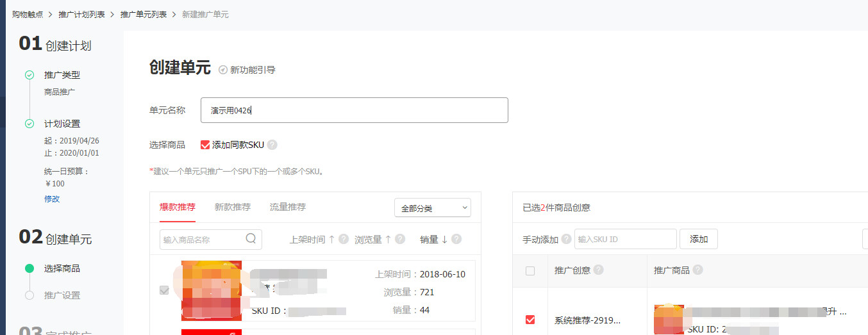The height and width of the screenshot is (335, 868).
Task: Toggle the 添加同款SKU checkbox
Action: pyautogui.click(x=205, y=145)
